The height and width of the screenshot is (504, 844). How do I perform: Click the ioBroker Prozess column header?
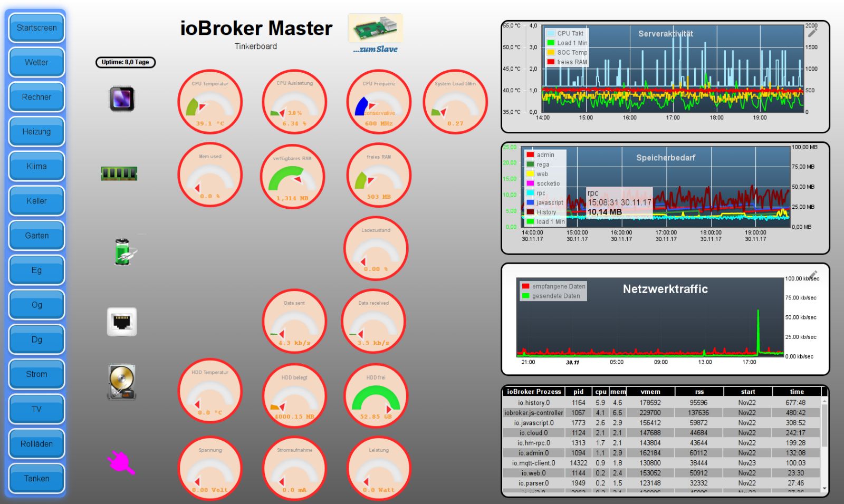534,392
